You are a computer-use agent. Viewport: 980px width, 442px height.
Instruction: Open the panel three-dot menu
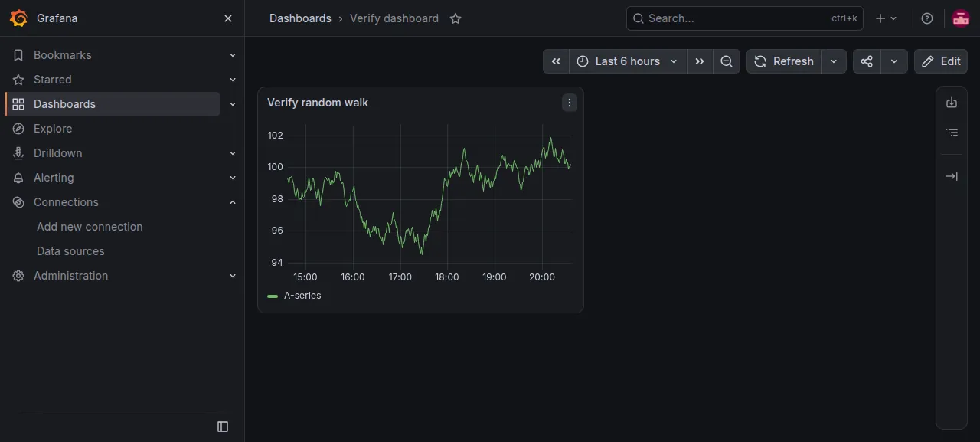click(569, 103)
